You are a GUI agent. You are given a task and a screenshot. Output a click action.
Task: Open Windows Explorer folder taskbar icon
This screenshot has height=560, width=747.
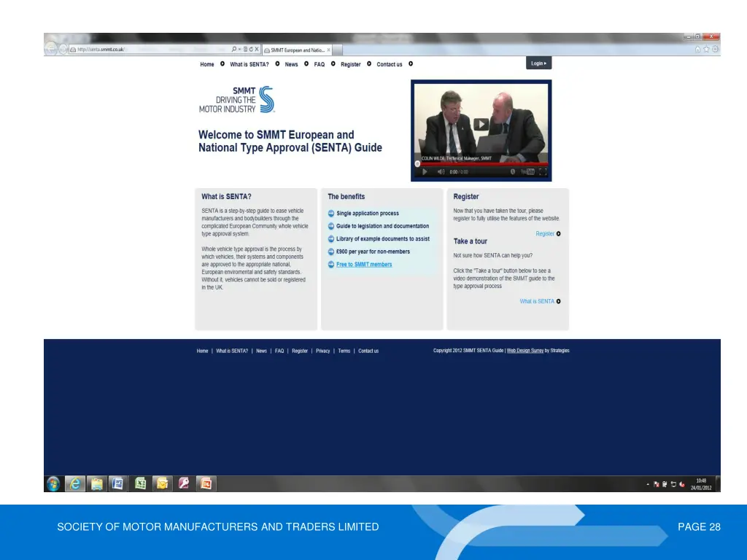point(97,484)
